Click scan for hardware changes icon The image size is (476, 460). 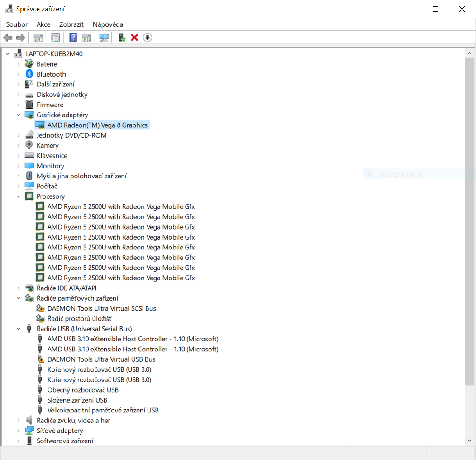click(104, 38)
